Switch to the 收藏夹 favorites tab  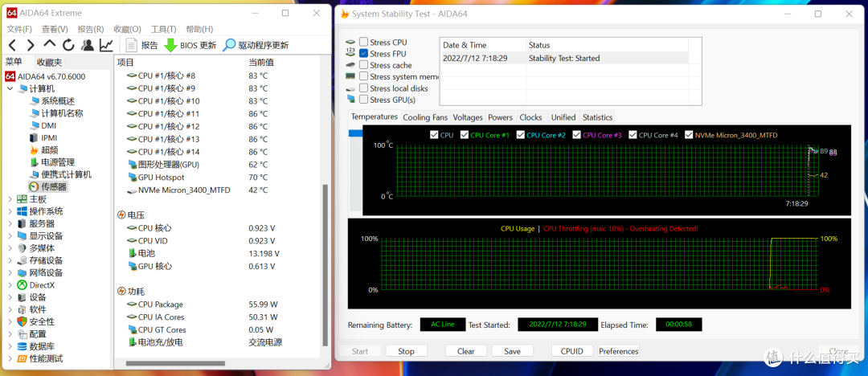pyautogui.click(x=50, y=62)
